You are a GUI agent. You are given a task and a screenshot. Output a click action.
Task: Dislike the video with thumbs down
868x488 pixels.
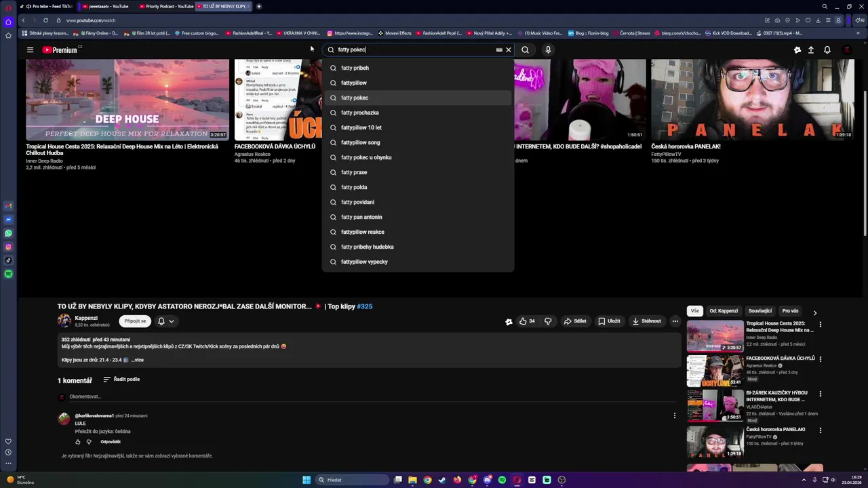(548, 321)
